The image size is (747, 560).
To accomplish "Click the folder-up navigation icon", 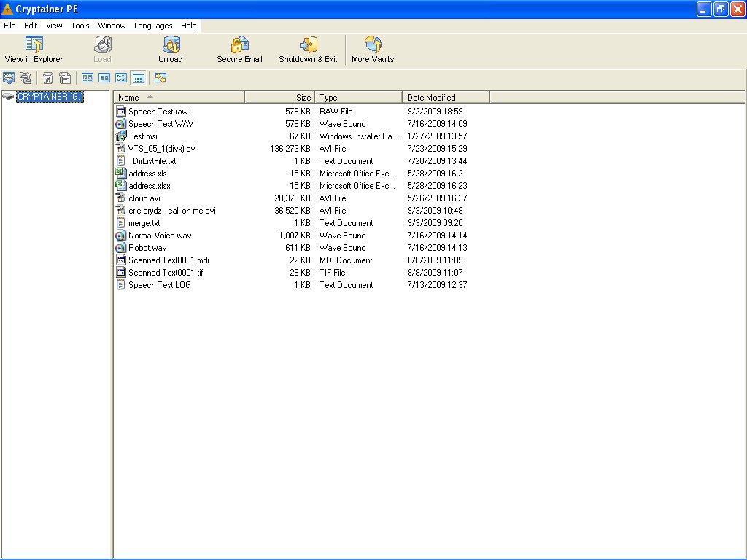I will [26, 78].
